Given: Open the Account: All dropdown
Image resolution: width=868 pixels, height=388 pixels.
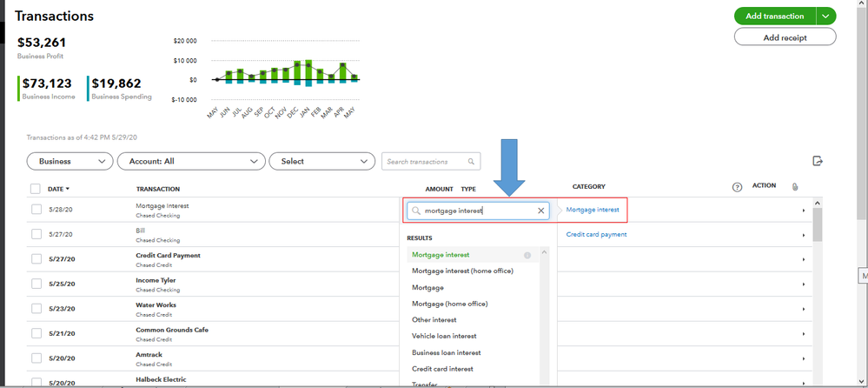Looking at the screenshot, I should click(x=191, y=161).
